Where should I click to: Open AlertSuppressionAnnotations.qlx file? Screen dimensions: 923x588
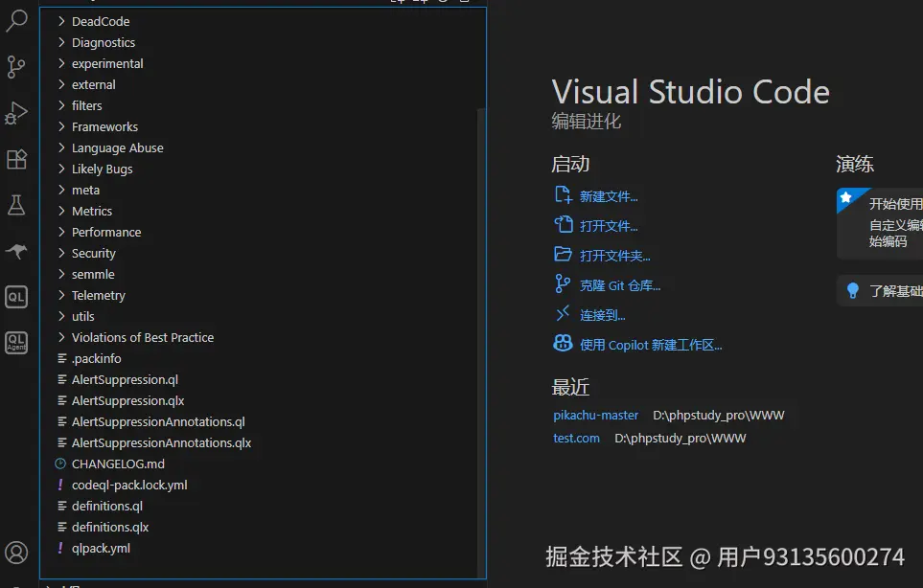pyautogui.click(x=161, y=442)
